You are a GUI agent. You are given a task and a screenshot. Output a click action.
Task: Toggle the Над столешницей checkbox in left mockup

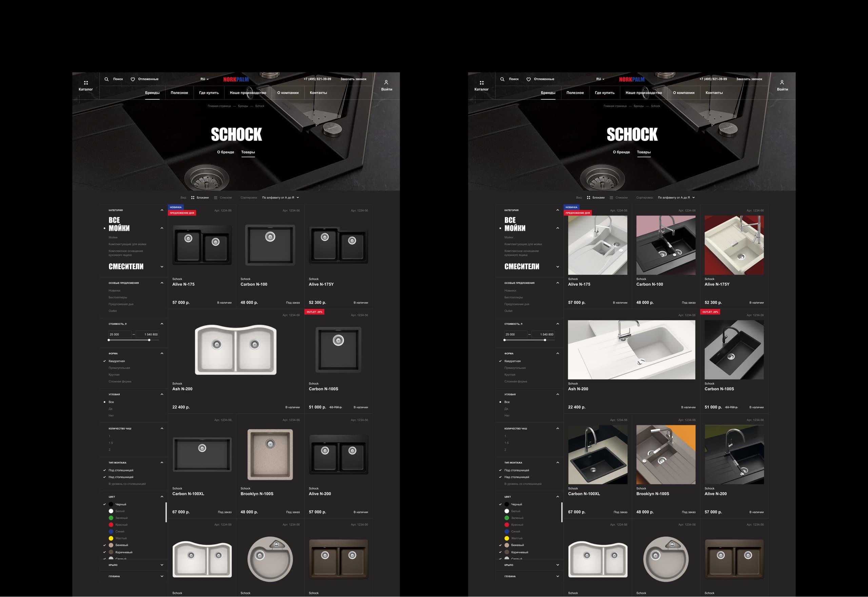(x=105, y=477)
